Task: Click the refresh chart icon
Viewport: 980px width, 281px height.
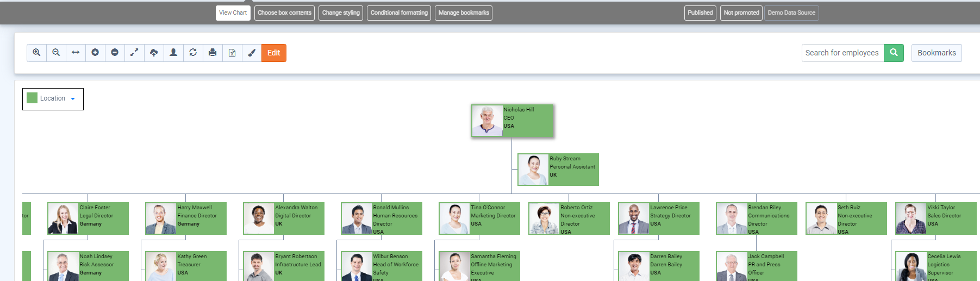Action: pos(193,53)
